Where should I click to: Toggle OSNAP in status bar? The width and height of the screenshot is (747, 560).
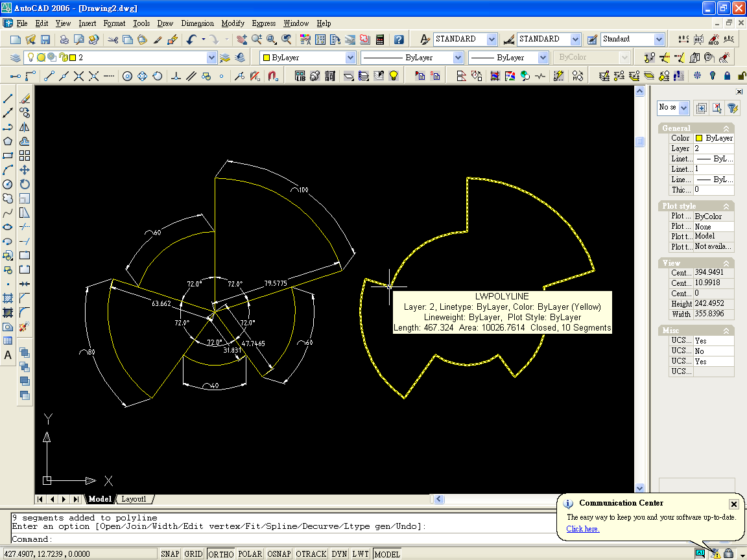[279, 554]
